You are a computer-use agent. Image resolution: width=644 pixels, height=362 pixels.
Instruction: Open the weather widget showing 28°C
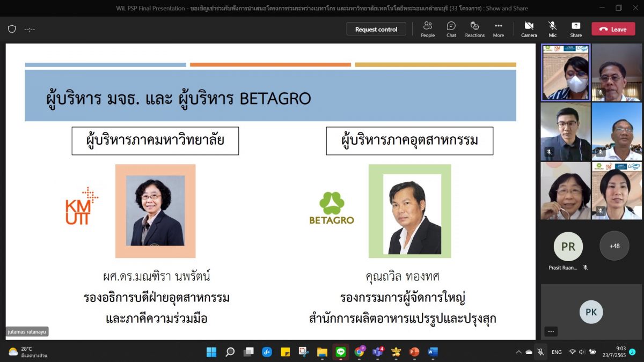(x=27, y=352)
